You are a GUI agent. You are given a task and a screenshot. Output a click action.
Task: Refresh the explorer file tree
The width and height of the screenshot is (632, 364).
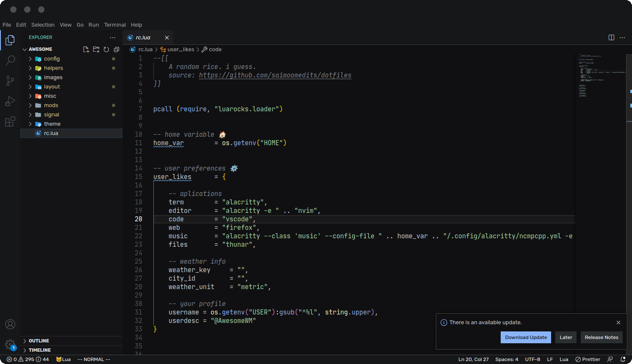[x=106, y=50]
